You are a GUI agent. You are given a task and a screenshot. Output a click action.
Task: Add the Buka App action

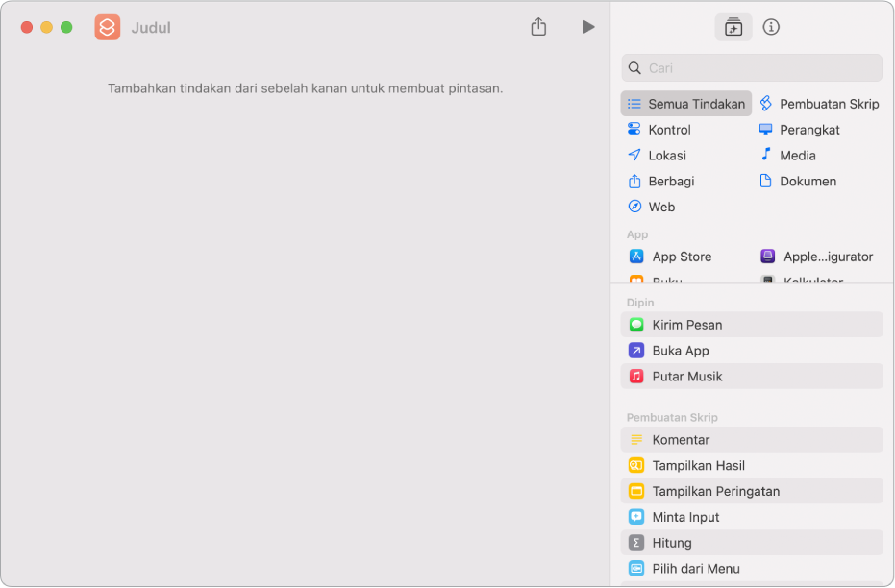pos(752,350)
